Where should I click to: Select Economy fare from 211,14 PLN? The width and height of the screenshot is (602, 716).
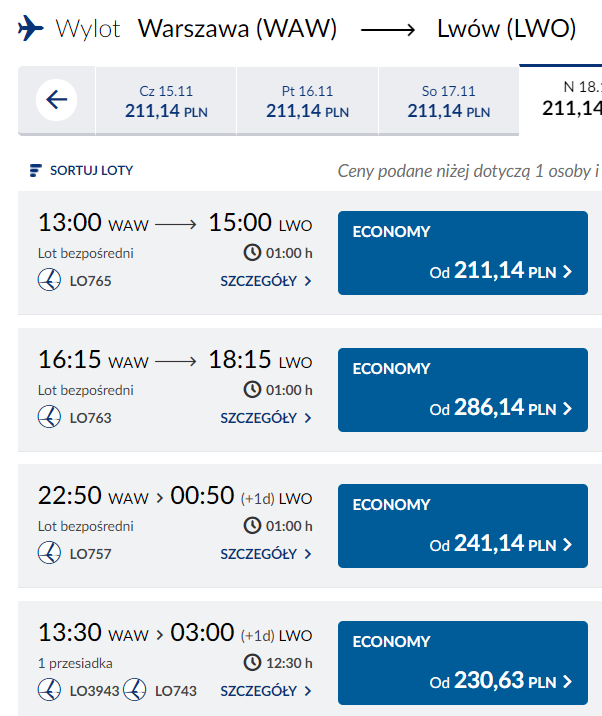[462, 253]
